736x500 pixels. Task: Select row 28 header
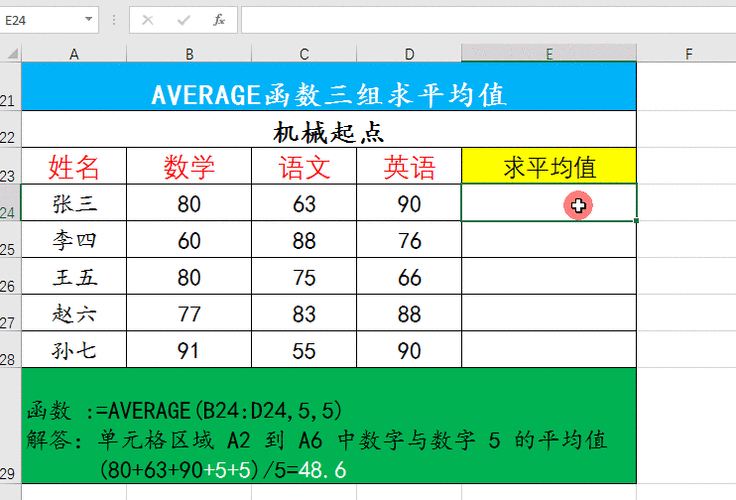10,349
